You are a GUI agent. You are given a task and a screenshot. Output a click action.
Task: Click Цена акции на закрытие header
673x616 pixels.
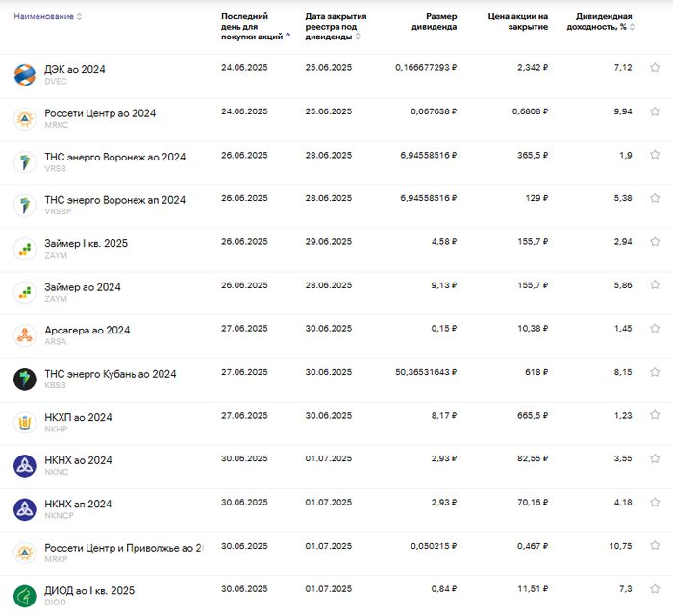click(x=517, y=21)
